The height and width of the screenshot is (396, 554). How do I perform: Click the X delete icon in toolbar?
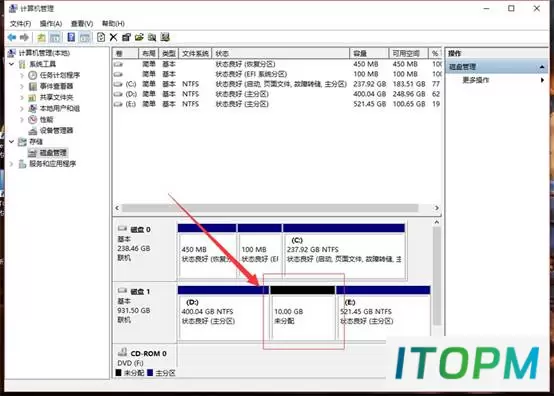point(113,37)
